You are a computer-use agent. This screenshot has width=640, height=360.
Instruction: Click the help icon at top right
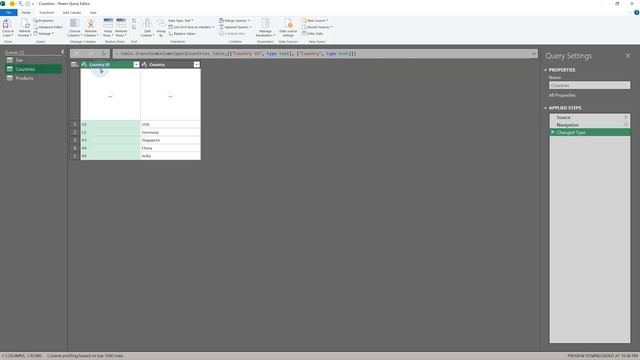(x=636, y=13)
